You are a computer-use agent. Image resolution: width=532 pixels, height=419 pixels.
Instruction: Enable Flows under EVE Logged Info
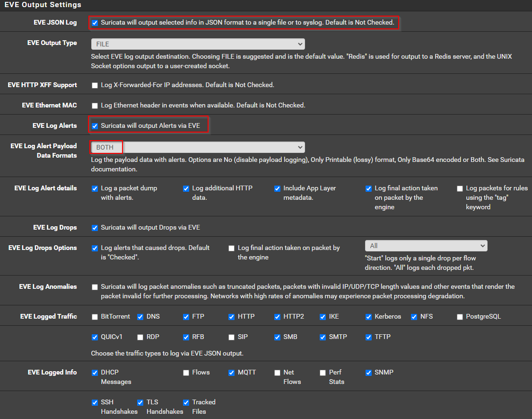click(186, 373)
